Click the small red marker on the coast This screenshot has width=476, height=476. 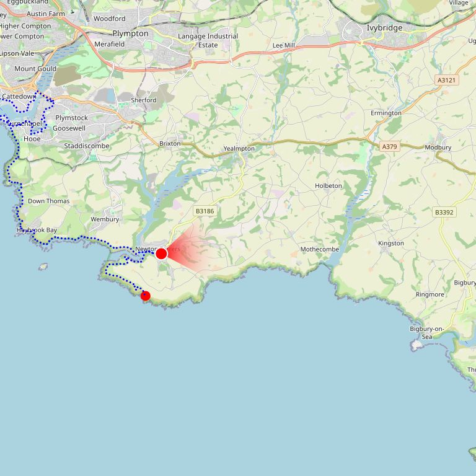click(x=146, y=296)
